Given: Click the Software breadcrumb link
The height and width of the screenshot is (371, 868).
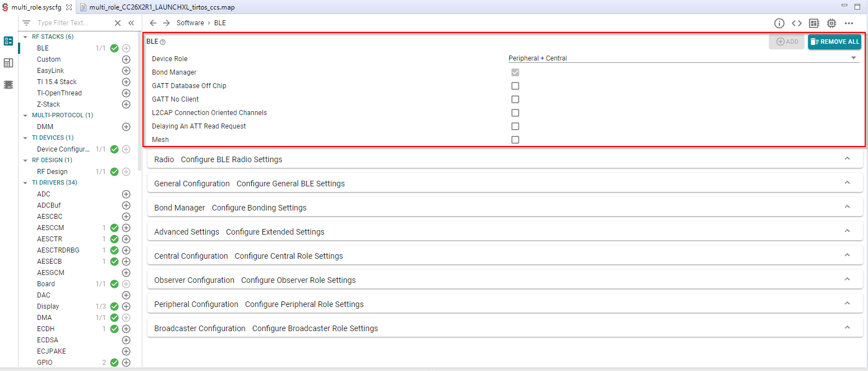Looking at the screenshot, I should coord(190,22).
